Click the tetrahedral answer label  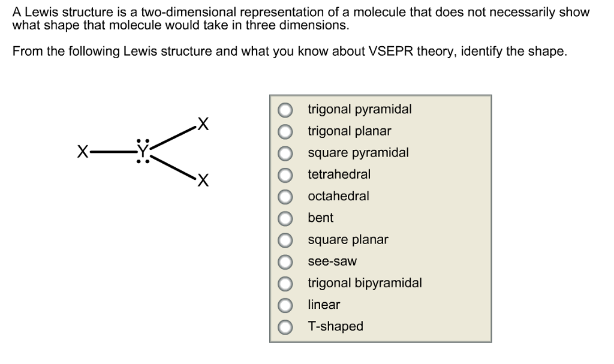(339, 175)
